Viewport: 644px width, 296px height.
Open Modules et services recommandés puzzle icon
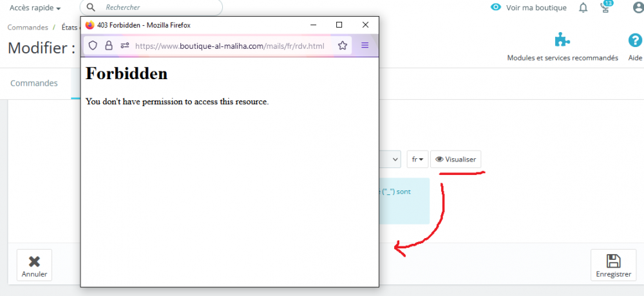[562, 41]
